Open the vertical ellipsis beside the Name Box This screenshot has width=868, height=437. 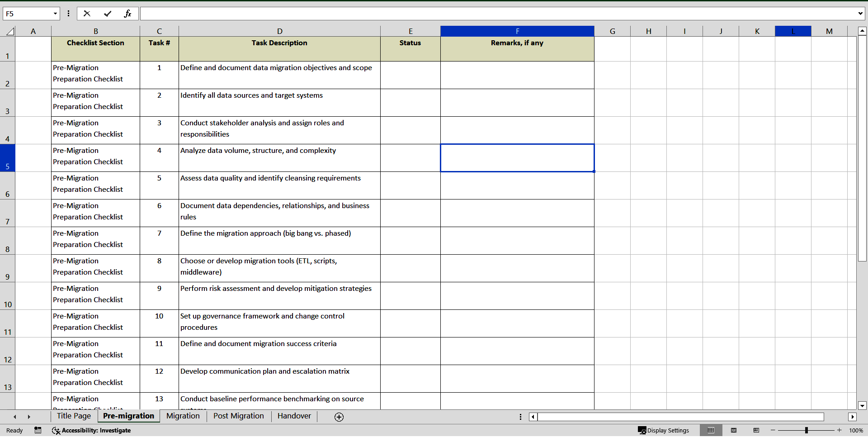point(68,14)
